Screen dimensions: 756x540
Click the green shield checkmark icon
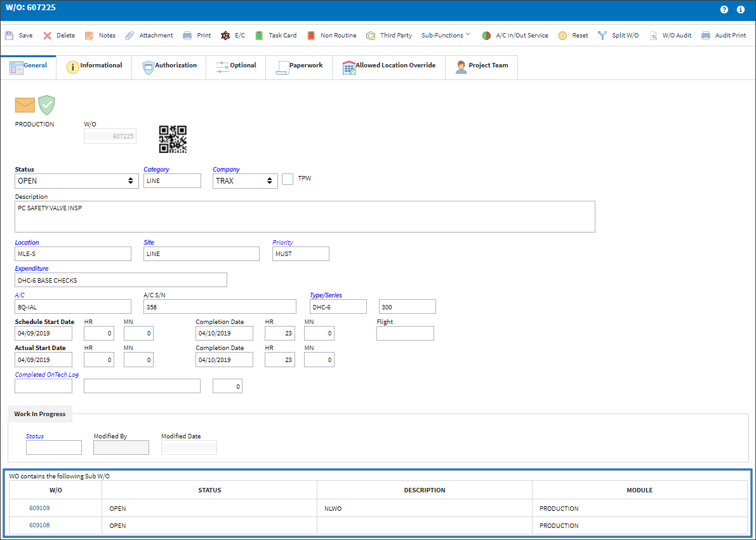pyautogui.click(x=47, y=105)
